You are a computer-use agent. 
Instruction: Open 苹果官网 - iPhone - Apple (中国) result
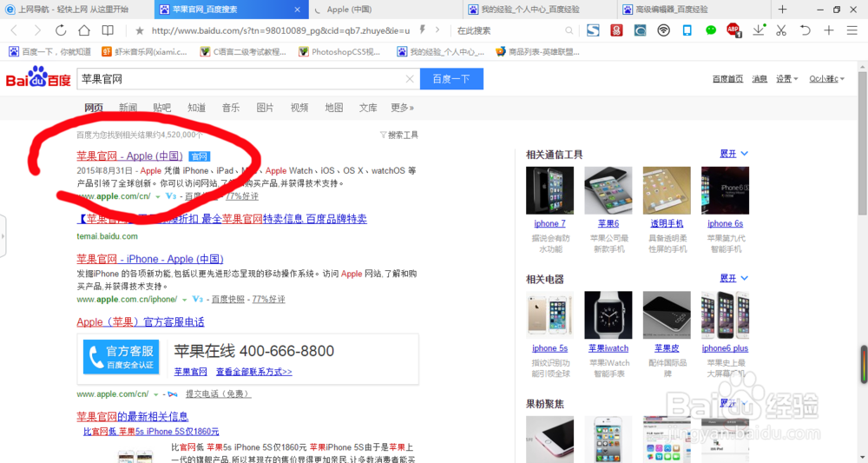click(150, 259)
